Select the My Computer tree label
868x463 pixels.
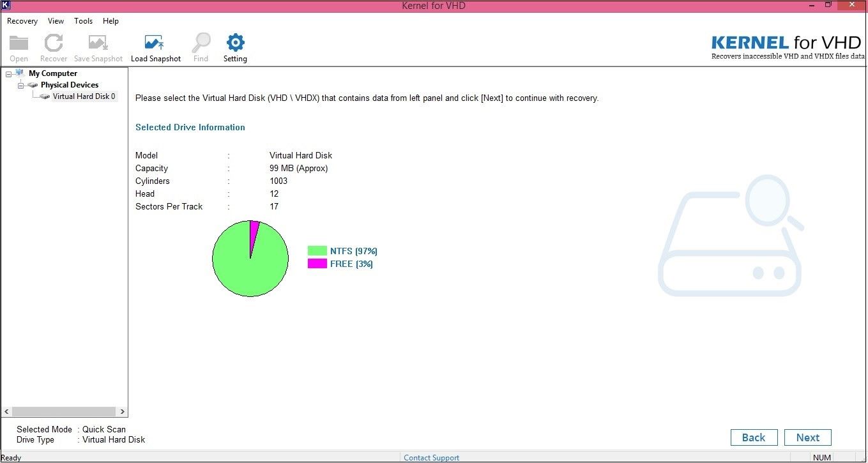click(53, 73)
